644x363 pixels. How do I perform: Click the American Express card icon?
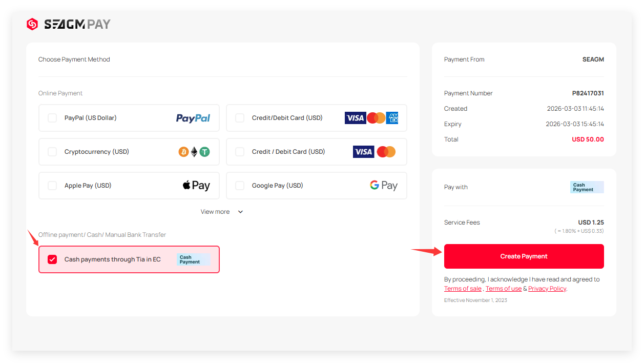pyautogui.click(x=392, y=118)
